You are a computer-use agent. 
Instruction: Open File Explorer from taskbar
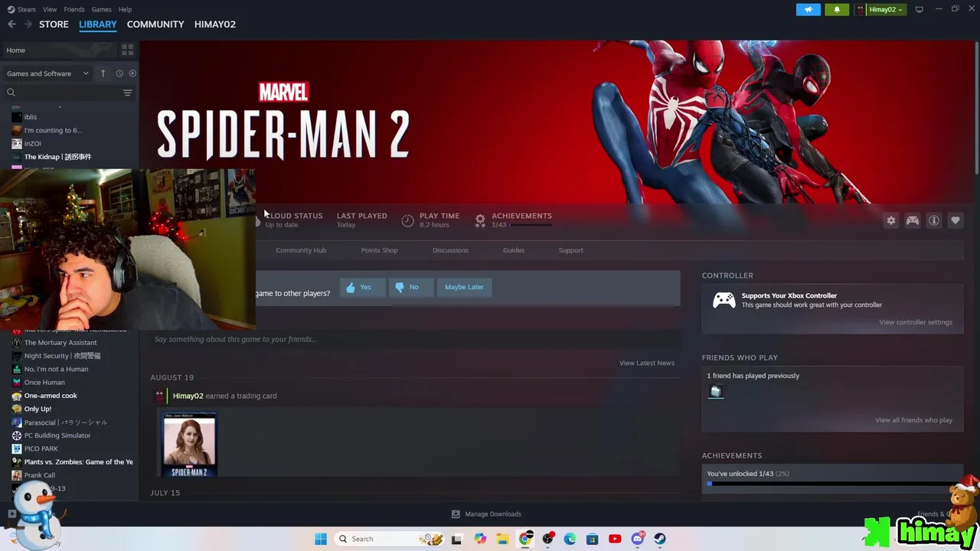point(502,539)
